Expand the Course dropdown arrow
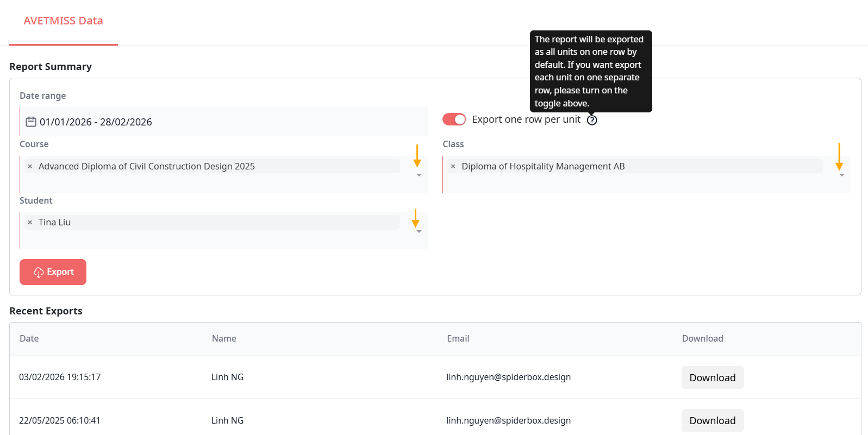Image resolution: width=868 pixels, height=435 pixels. [x=419, y=175]
